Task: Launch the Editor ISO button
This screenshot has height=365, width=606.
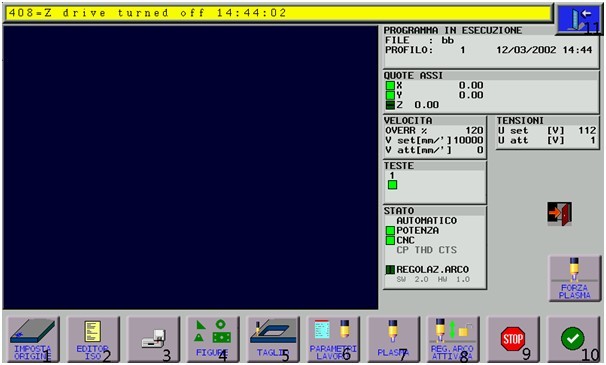Action: tap(93, 339)
